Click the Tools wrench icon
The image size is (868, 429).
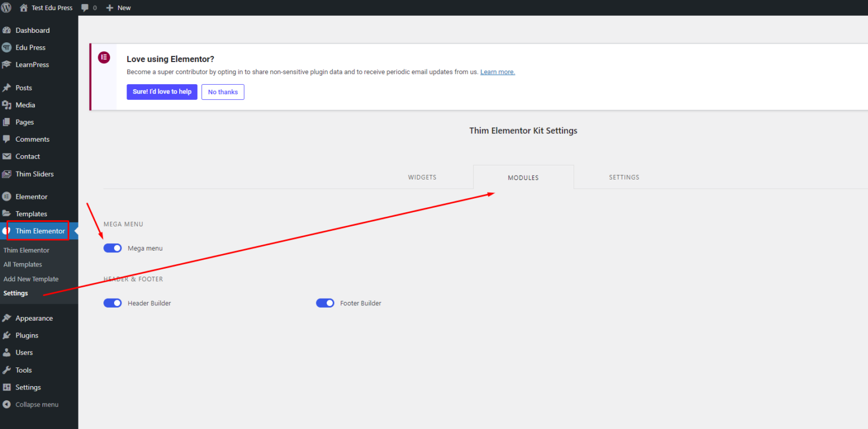coord(7,370)
